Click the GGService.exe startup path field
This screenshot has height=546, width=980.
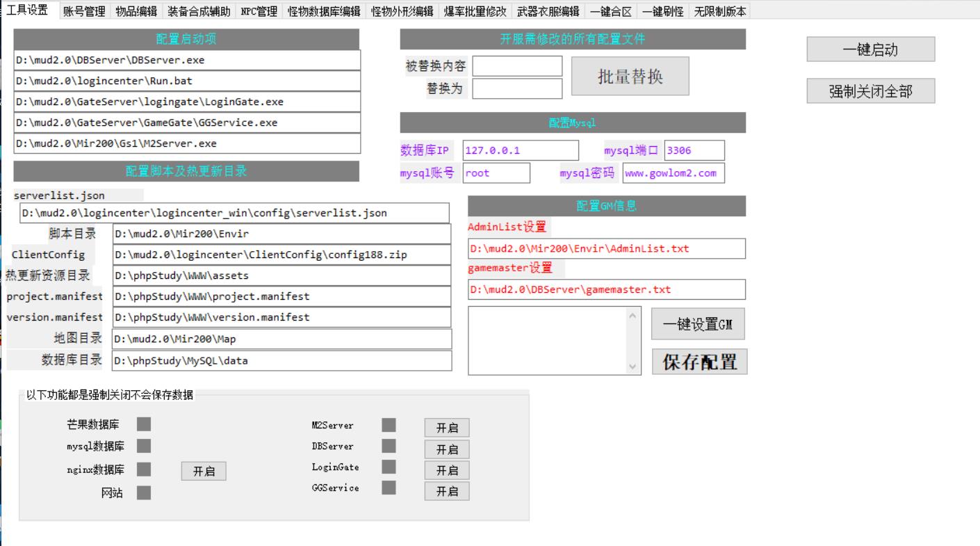tap(187, 122)
